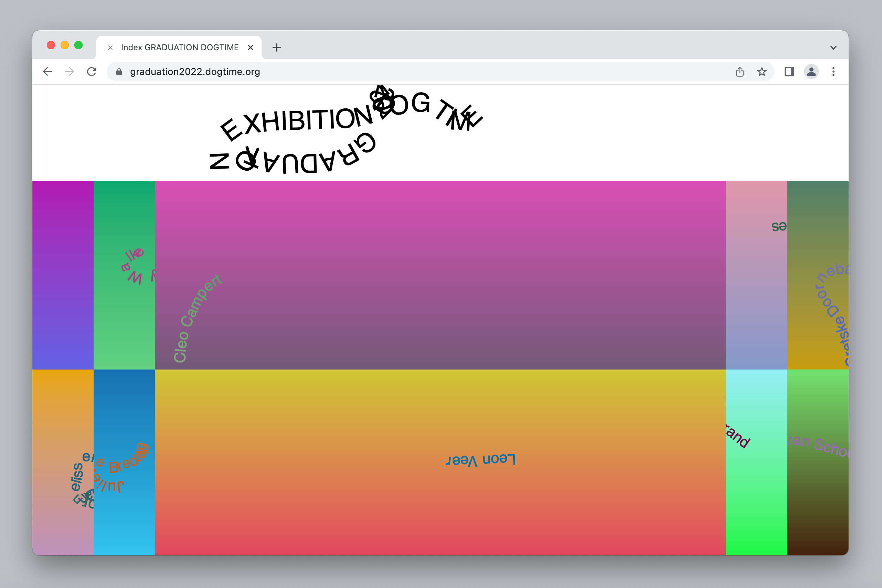Close the Index GRADUATION DOGTIME tab
The height and width of the screenshot is (588, 882).
tap(251, 47)
